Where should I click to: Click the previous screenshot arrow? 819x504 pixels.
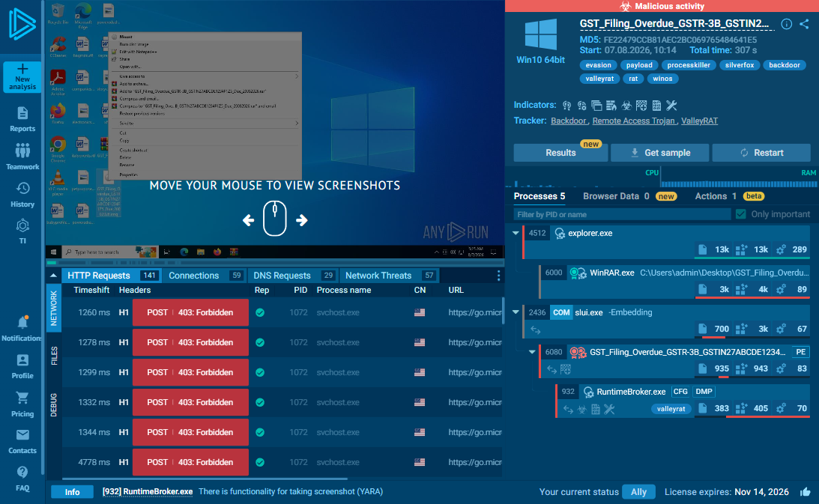pyautogui.click(x=249, y=220)
